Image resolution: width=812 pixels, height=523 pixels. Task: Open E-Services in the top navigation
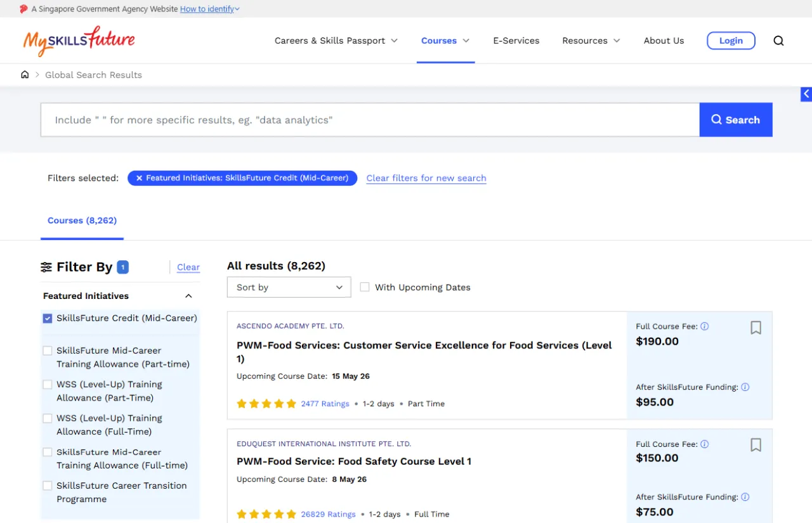click(x=516, y=41)
